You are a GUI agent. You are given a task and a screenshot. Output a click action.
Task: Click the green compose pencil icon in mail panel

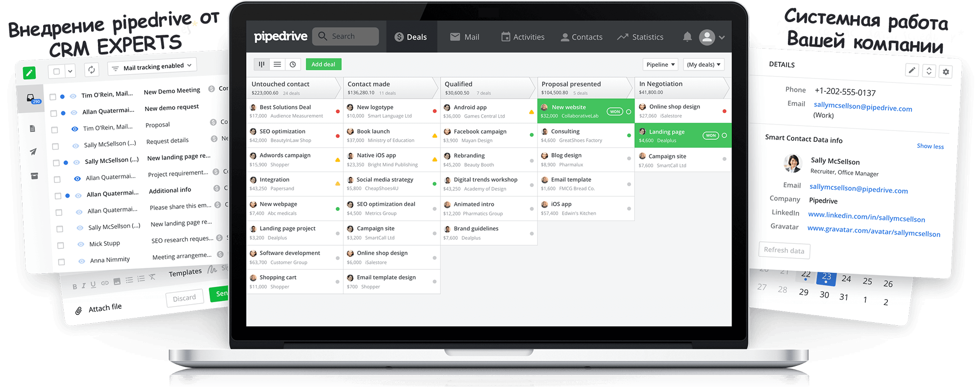[x=29, y=73]
